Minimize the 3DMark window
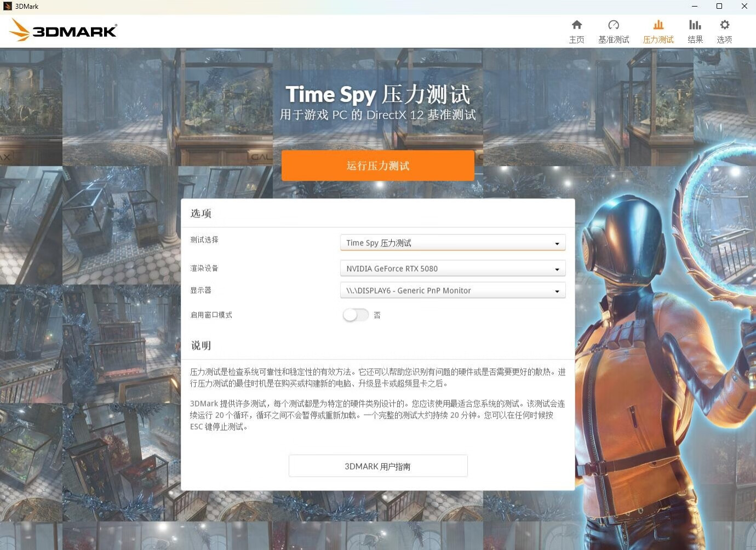The height and width of the screenshot is (550, 756). pyautogui.click(x=695, y=7)
